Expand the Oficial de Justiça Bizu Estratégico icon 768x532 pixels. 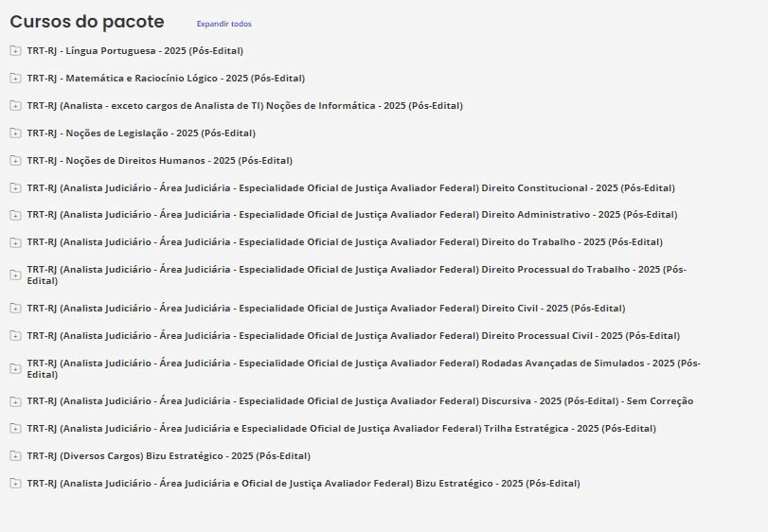15,483
